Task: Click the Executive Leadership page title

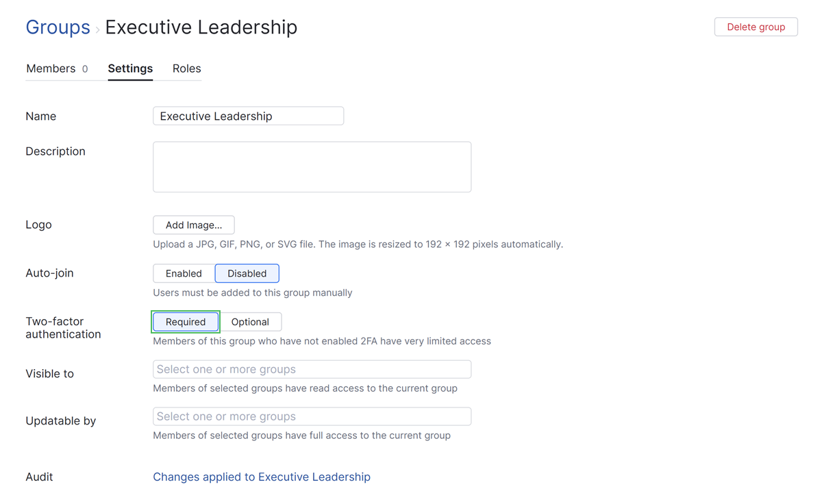Action: pyautogui.click(x=201, y=27)
